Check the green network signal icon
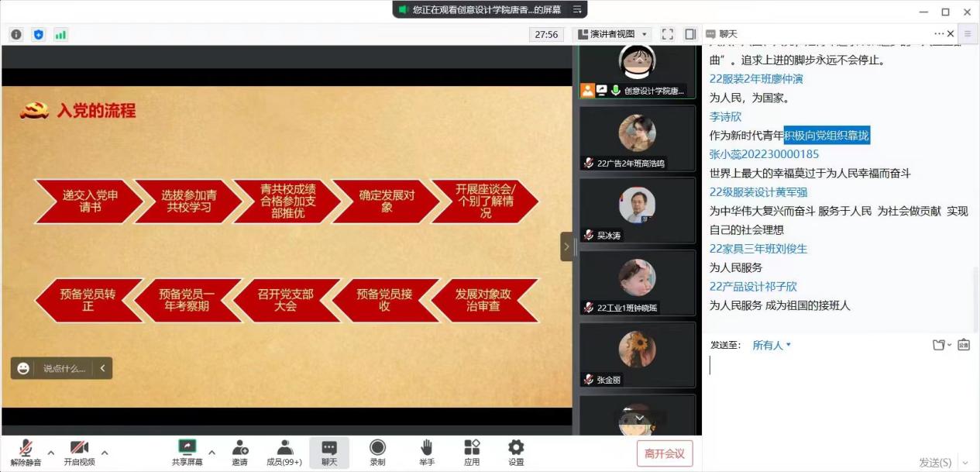Screen dimensions: 980x472 (60, 34)
